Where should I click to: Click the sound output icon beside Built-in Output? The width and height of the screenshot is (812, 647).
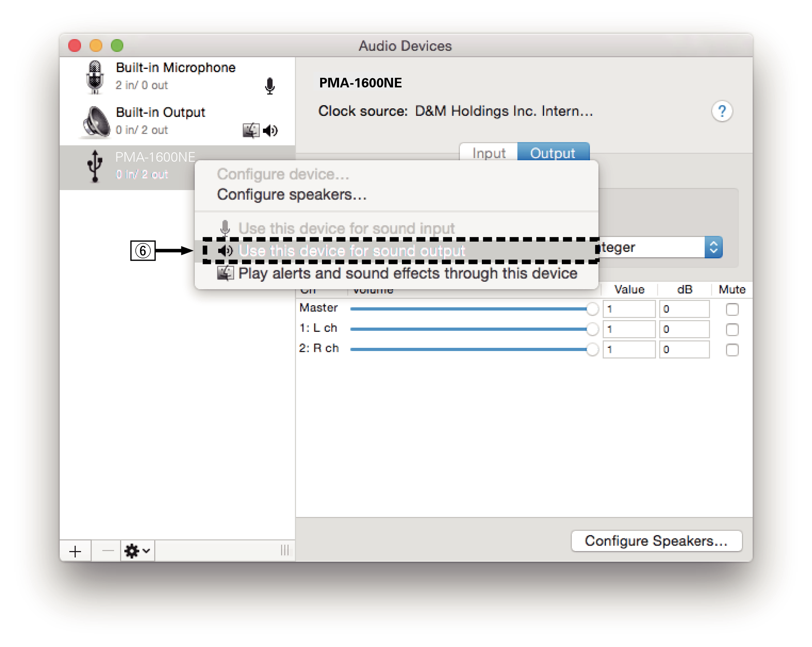tap(270, 131)
